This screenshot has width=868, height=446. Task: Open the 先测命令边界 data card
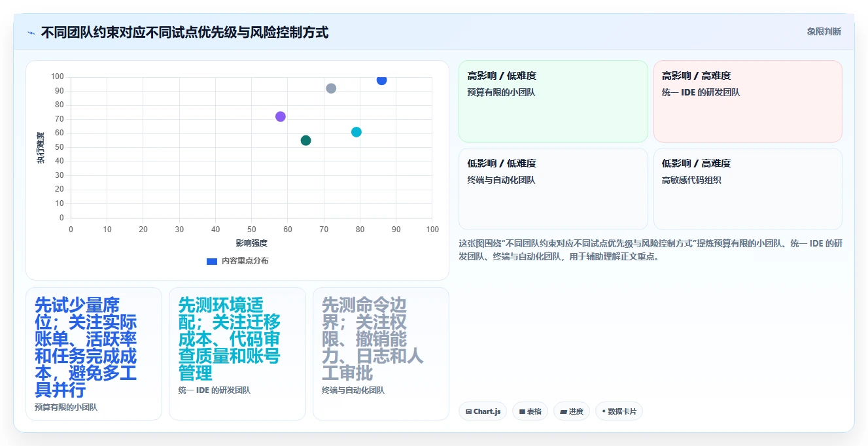(x=381, y=354)
